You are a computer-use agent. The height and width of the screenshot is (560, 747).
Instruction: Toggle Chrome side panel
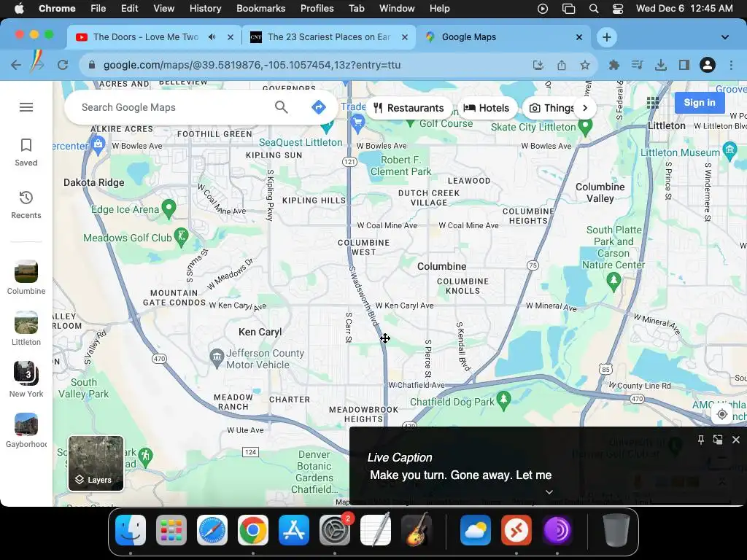[684, 65]
